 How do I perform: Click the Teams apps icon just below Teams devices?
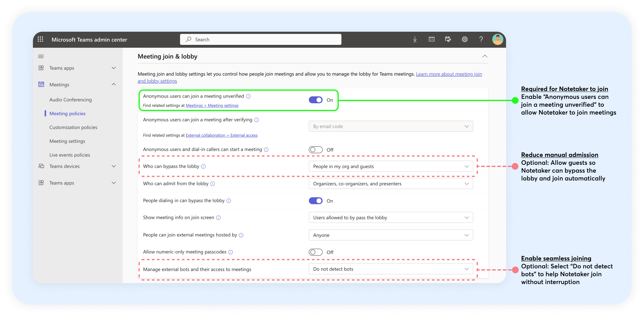pyautogui.click(x=41, y=183)
